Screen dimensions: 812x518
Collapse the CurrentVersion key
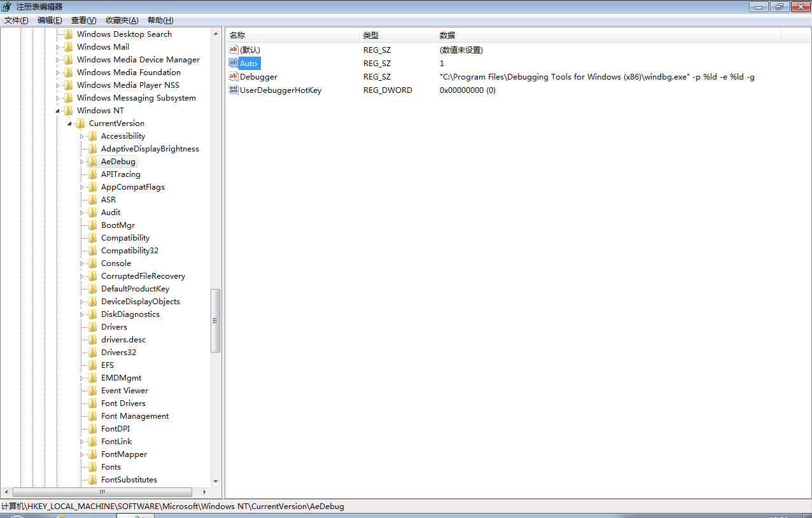69,123
